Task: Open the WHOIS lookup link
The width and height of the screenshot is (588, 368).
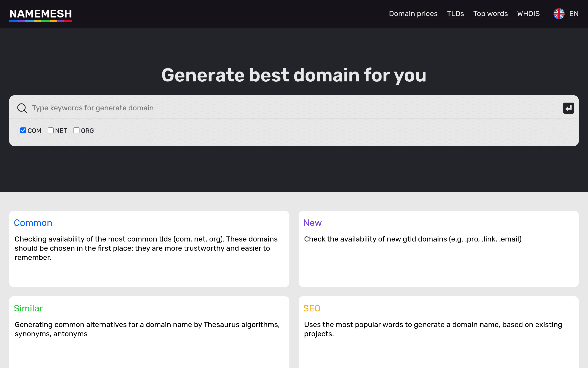Action: pos(528,14)
